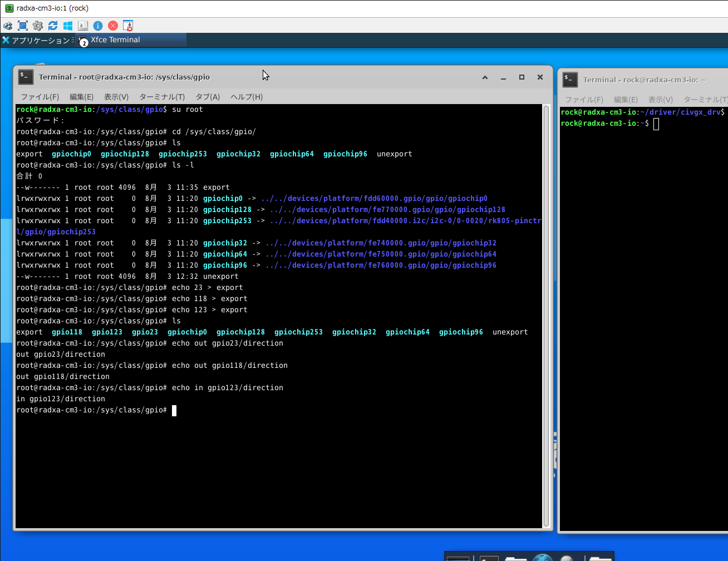Show connection info via the blue info icon

coord(98,26)
